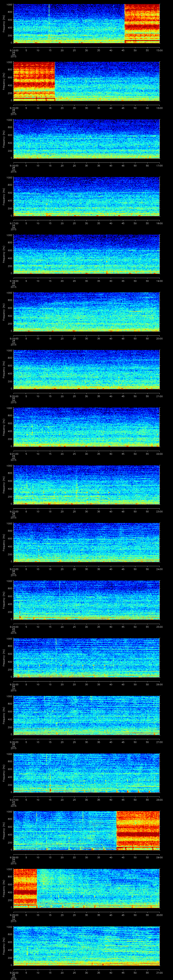This screenshot has width=173, height=980.
Task: Select the "31:00" end time label
Action: pos(160,972)
